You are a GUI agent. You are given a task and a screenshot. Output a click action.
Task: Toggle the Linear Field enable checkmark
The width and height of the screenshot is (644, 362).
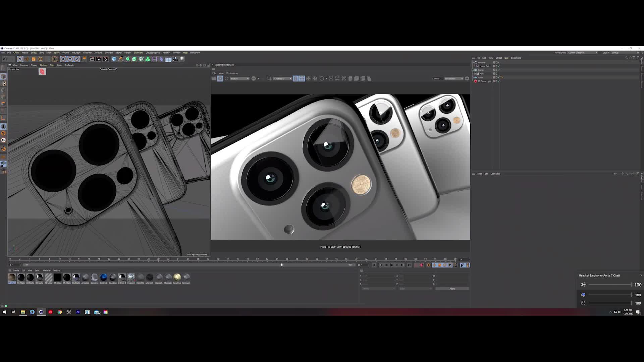(x=498, y=66)
